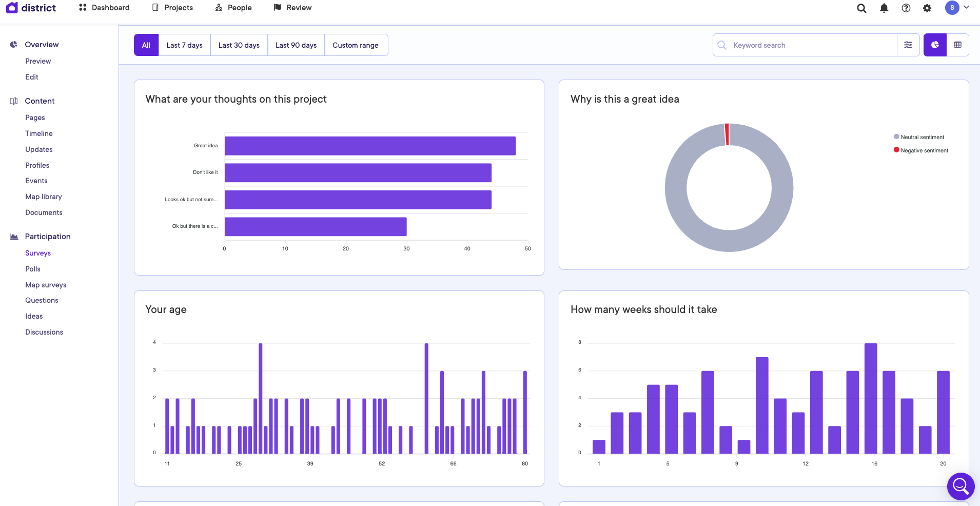
Task: Collapse the Content section in sidebar
Action: pyautogui.click(x=40, y=101)
